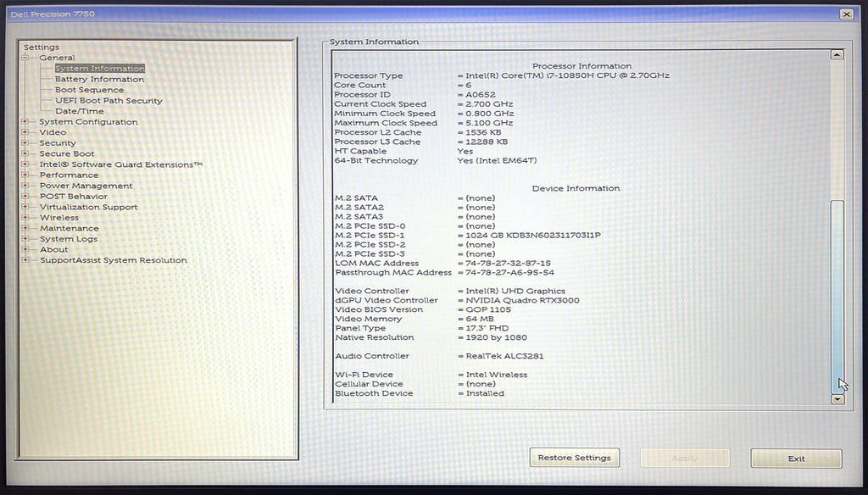Viewport: 868px width, 495px height.
Task: Expand Intel Software Guard Extensions node
Action: point(25,164)
